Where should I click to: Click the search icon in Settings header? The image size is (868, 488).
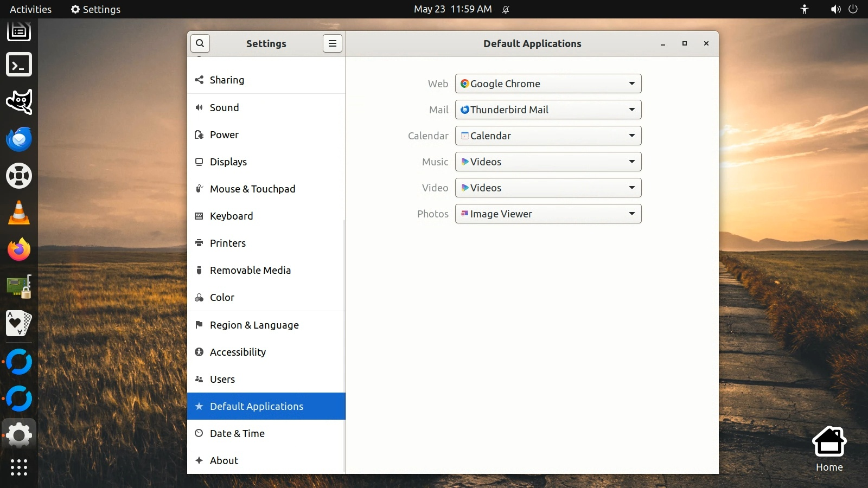pyautogui.click(x=200, y=43)
